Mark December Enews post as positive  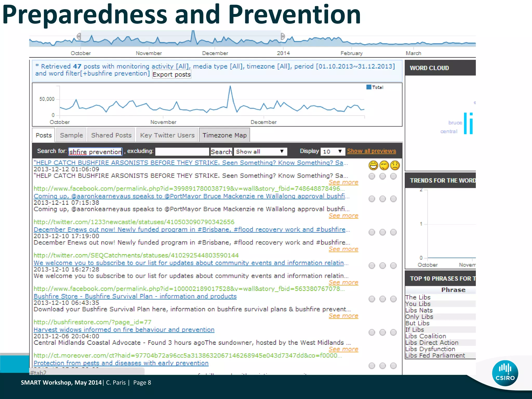(372, 232)
